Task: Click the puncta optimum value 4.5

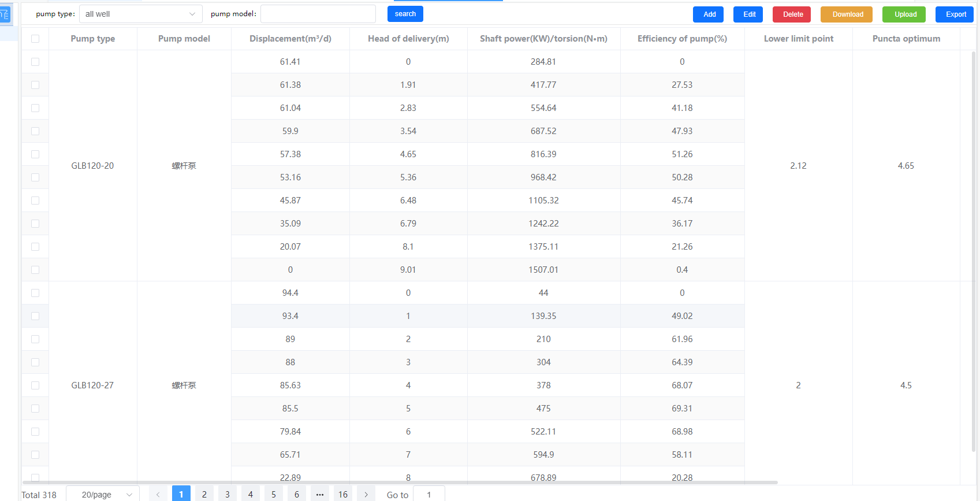Action: (906, 385)
